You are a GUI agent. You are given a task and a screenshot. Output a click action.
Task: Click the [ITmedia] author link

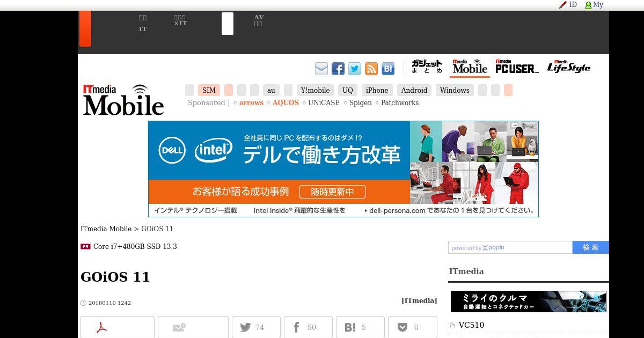[x=419, y=301]
